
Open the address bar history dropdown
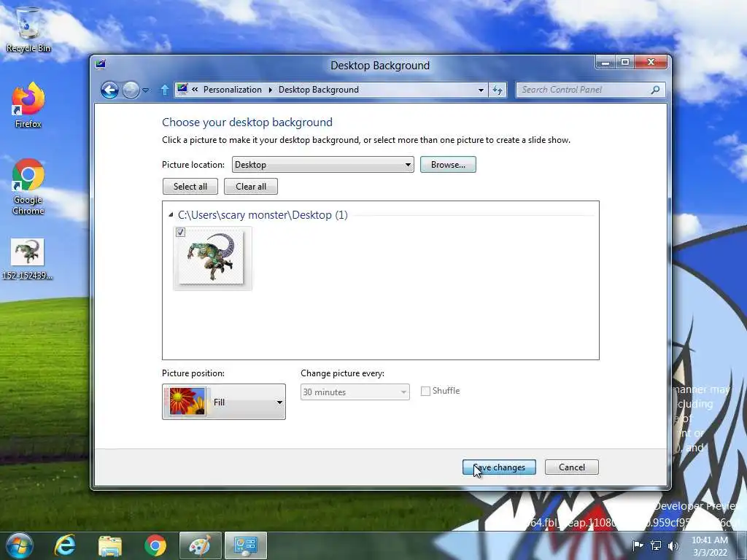point(481,90)
